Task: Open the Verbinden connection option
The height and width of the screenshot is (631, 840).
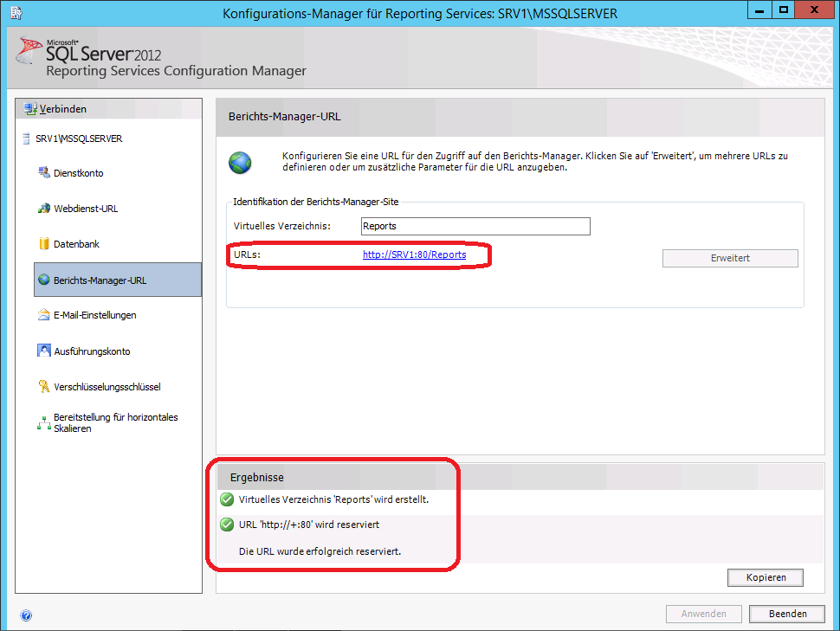Action: pos(62,109)
